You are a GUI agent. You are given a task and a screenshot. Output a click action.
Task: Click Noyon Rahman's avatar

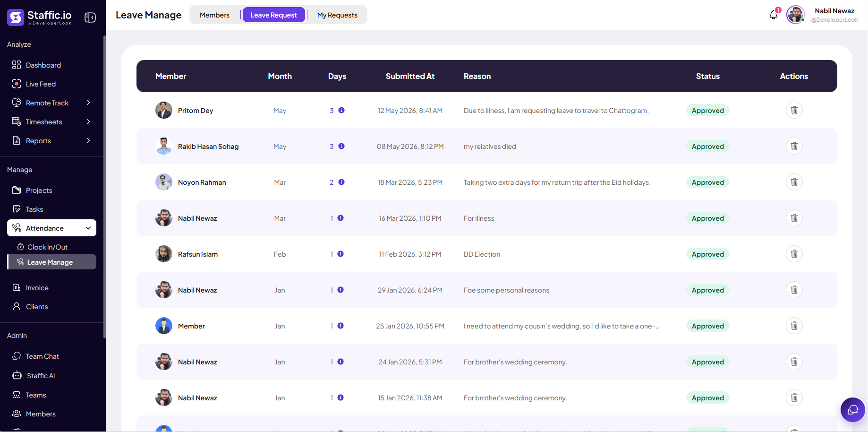(164, 182)
